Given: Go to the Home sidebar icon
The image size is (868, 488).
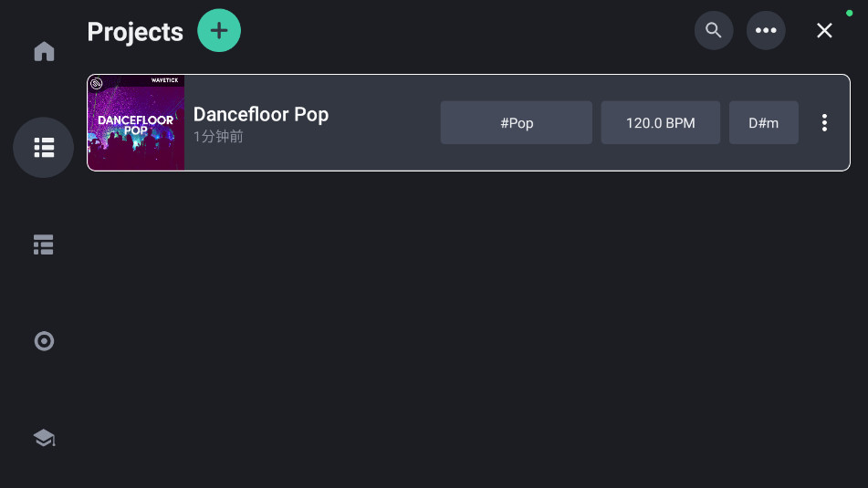Looking at the screenshot, I should [x=44, y=51].
